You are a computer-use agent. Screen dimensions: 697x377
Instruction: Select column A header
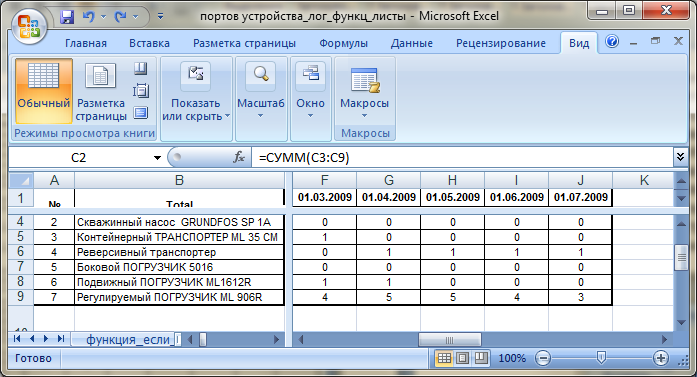(54, 180)
